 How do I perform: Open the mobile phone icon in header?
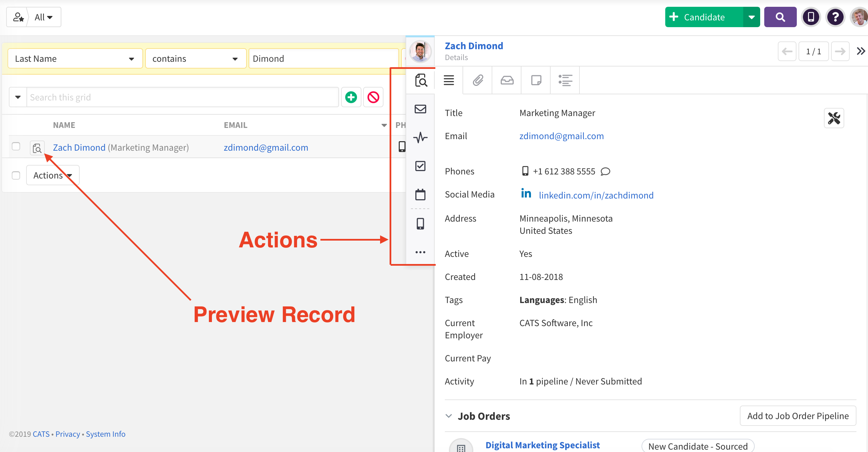(811, 17)
